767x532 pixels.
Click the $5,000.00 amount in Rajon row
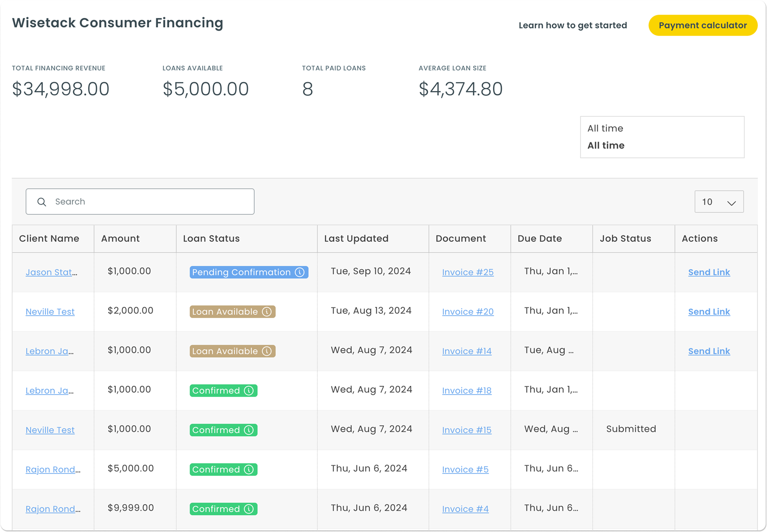click(x=131, y=468)
